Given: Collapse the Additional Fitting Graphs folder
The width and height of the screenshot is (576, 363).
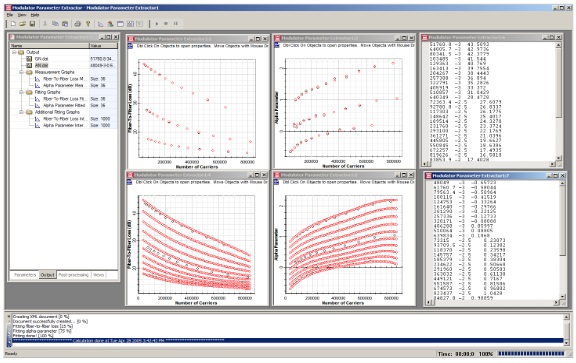Looking at the screenshot, I should click(22, 112).
